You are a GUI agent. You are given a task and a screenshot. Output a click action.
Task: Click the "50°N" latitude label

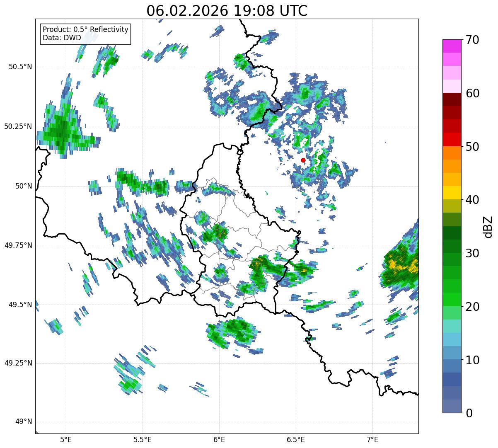24,186
